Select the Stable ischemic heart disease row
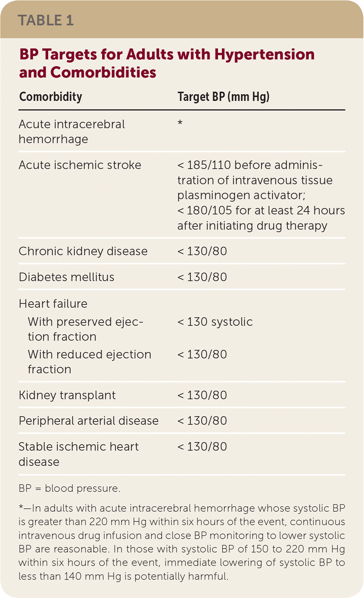This screenshot has width=364, height=598. (x=78, y=454)
